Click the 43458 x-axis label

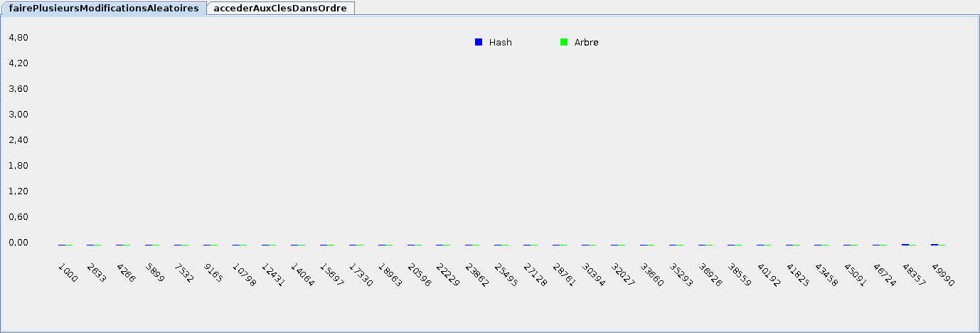click(827, 274)
